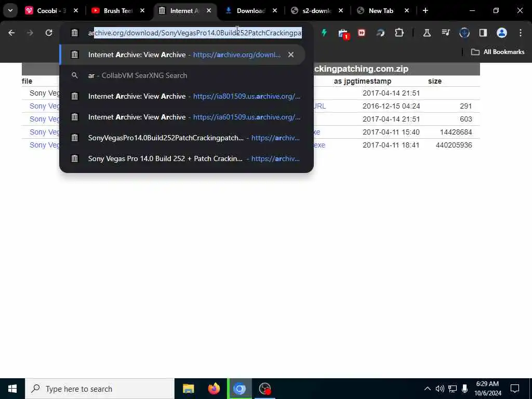Go back to previous page
This screenshot has width=532, height=399.
click(x=11, y=33)
